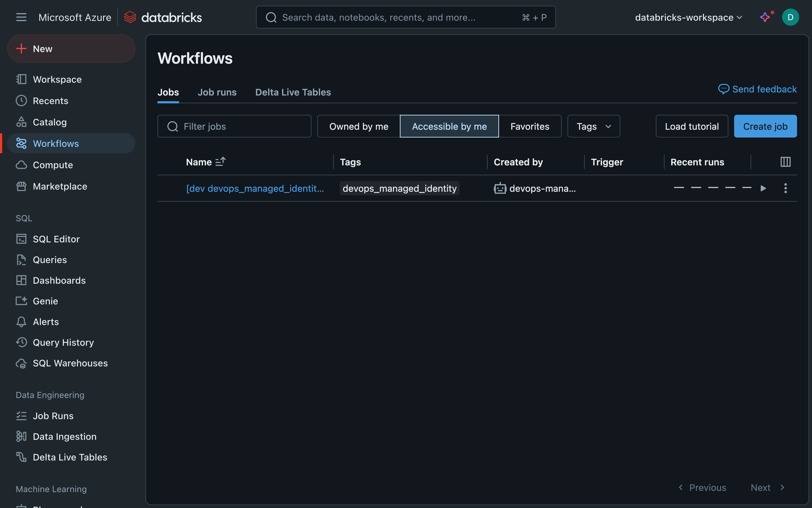Go to Compute in the sidebar

tap(53, 165)
